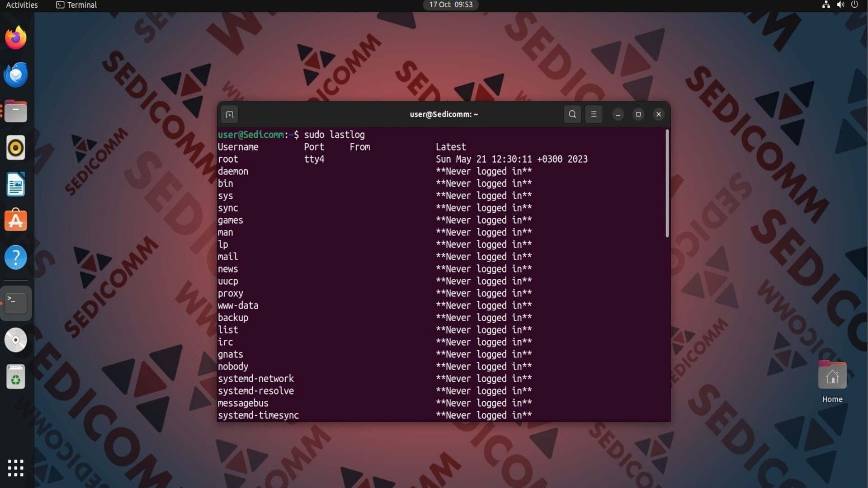Open the Help icon in dock
This screenshot has width=868, height=488.
pyautogui.click(x=16, y=258)
